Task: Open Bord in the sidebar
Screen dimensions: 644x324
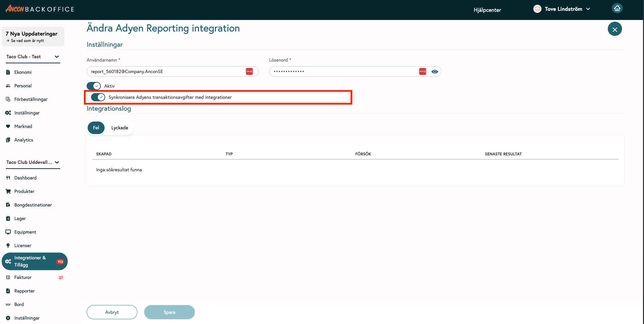Action: pos(19,304)
